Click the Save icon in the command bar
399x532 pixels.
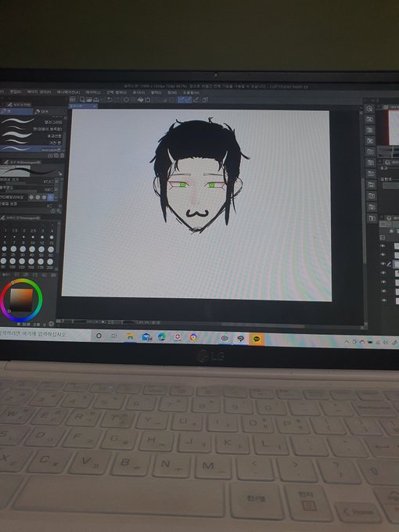(x=96, y=99)
